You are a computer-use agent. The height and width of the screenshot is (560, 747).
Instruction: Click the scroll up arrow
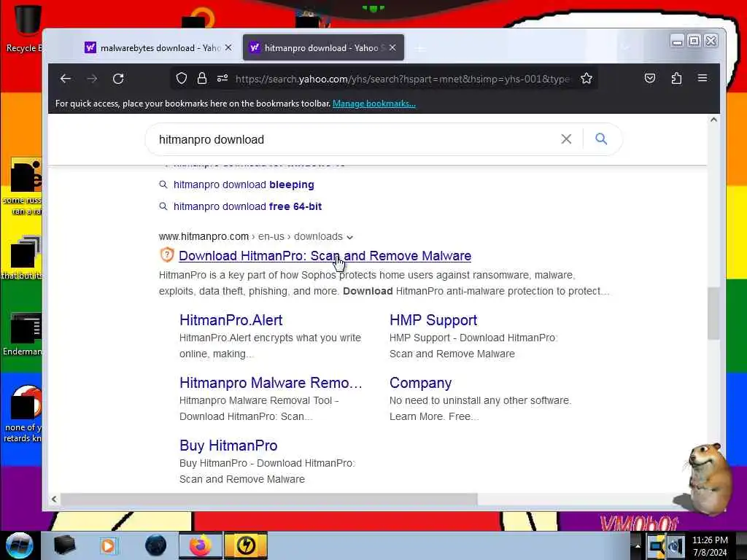click(x=713, y=120)
